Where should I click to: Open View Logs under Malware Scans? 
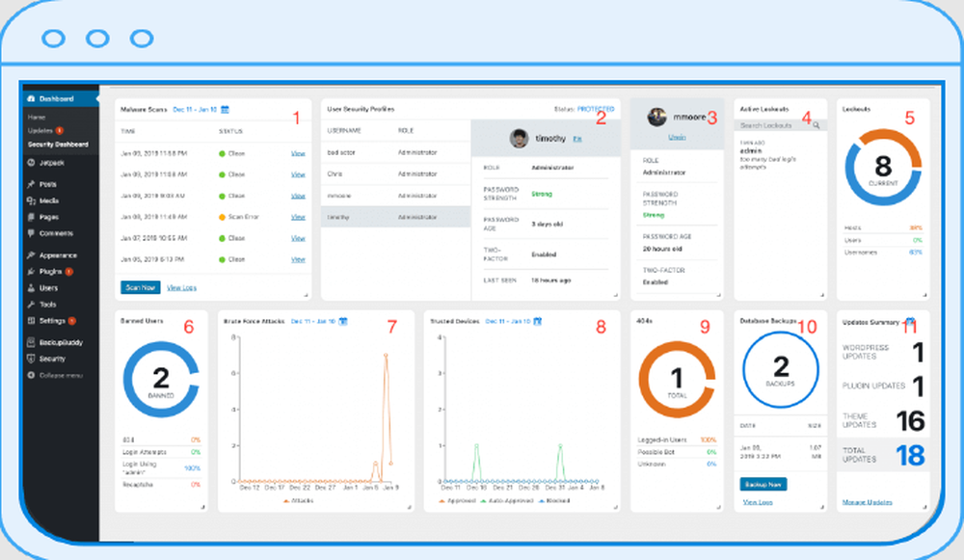[181, 287]
